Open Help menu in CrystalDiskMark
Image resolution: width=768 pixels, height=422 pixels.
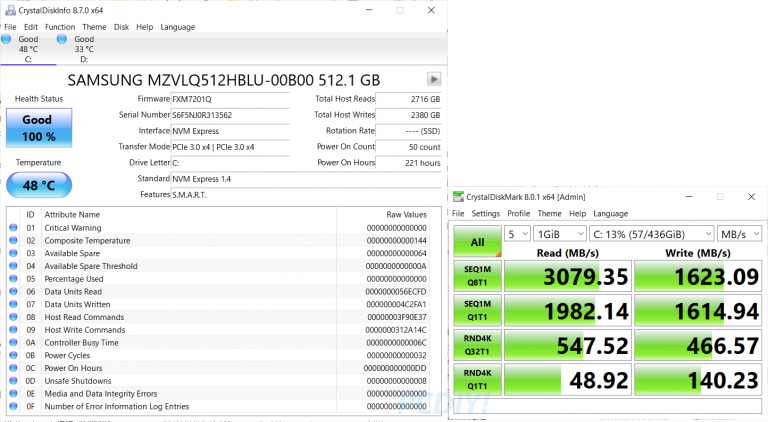pyautogui.click(x=577, y=213)
